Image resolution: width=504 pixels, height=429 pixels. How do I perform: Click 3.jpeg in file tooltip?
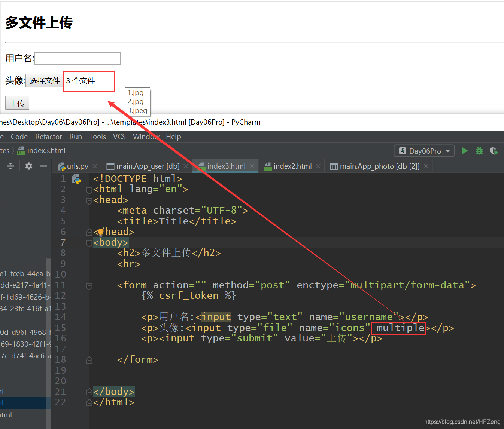[x=137, y=110]
